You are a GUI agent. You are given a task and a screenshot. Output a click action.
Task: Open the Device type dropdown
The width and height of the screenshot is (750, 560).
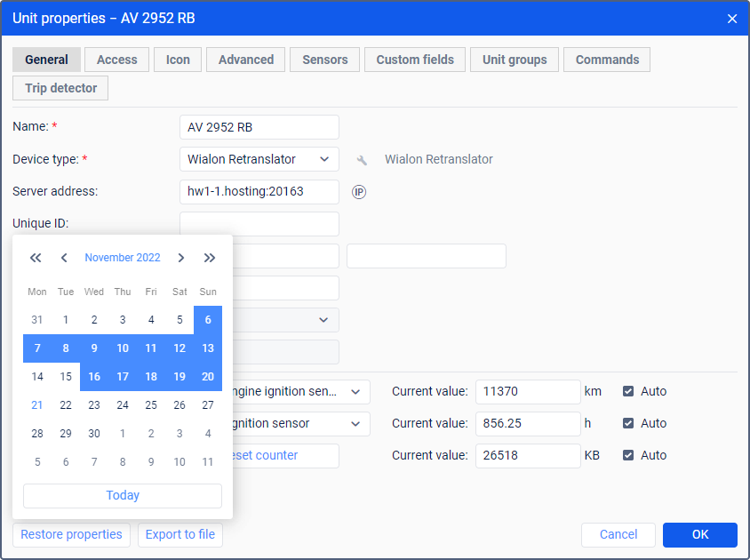[259, 159]
